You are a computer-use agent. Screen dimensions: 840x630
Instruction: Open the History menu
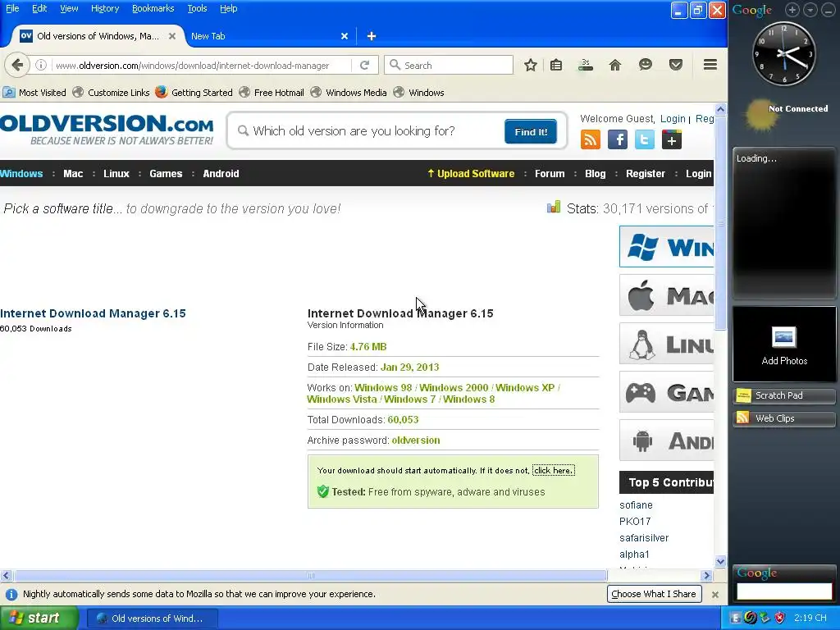(x=104, y=8)
